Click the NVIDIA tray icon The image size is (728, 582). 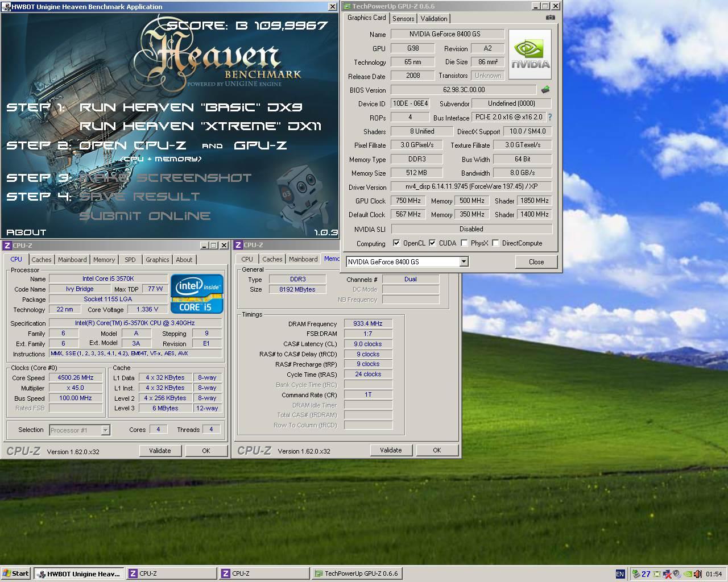688,574
